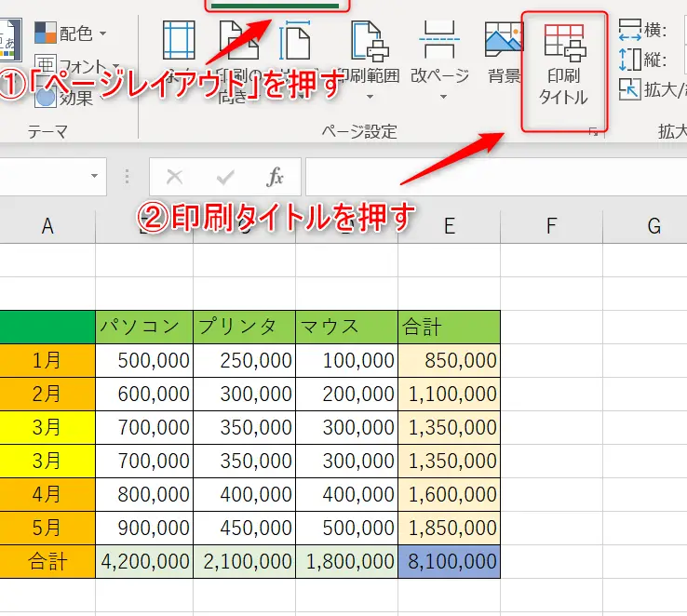This screenshot has height=616, width=687.
Task: Click cell with value 1,850,000
Action: pos(449,528)
